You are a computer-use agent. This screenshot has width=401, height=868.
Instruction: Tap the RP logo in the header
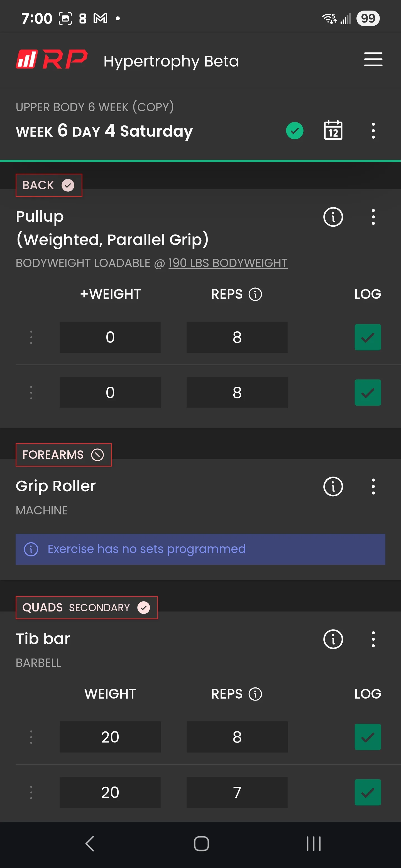pyautogui.click(x=52, y=59)
